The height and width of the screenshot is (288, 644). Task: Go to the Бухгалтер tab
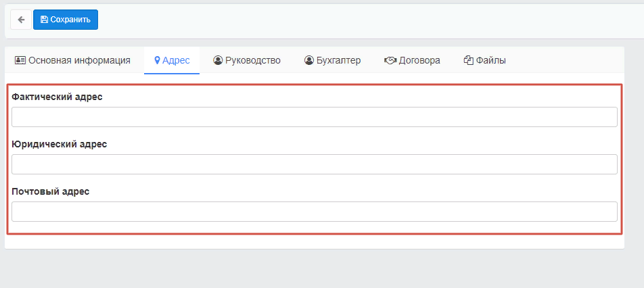point(333,60)
